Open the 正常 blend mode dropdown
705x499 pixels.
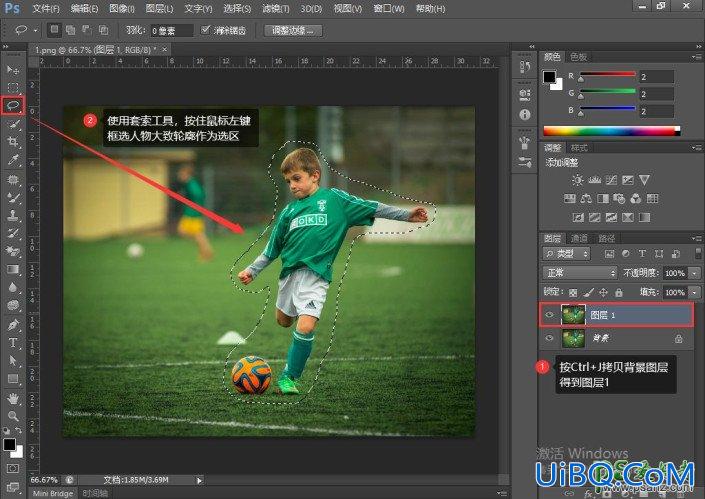pos(580,272)
